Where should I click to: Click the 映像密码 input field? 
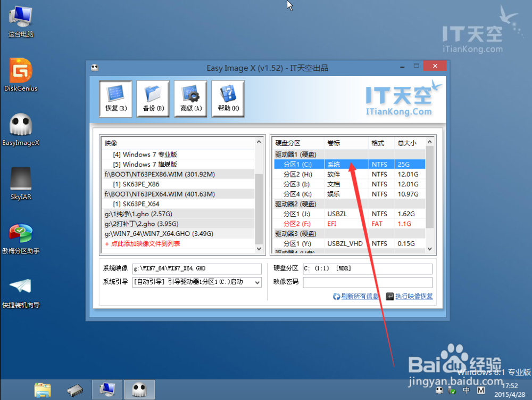click(368, 282)
